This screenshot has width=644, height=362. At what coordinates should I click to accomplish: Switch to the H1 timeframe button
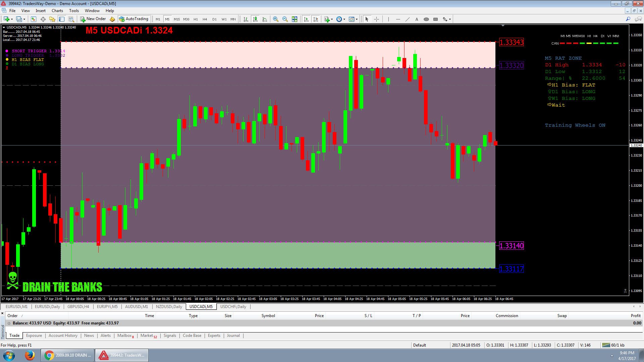[x=196, y=19]
